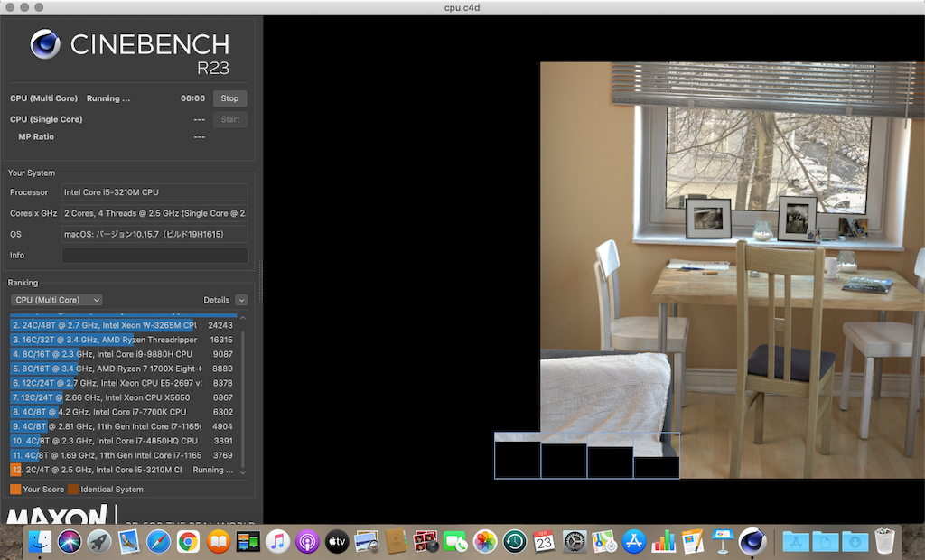Image resolution: width=925 pixels, height=560 pixels.
Task: Select the Core i7-4850HQ ranking row
Action: coord(123,441)
